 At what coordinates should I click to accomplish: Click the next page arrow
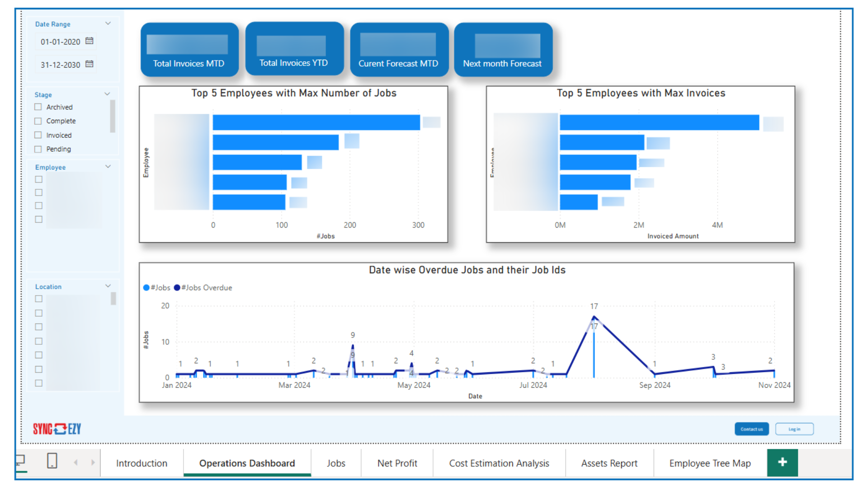(x=93, y=462)
